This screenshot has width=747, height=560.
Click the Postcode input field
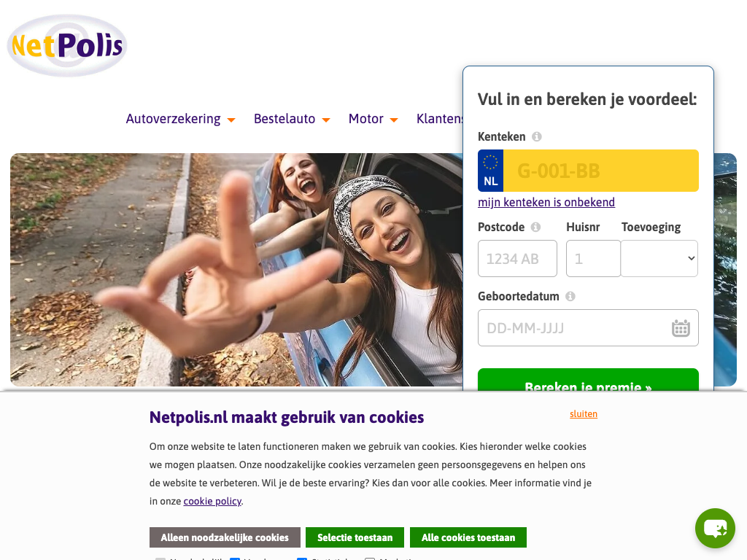517,259
